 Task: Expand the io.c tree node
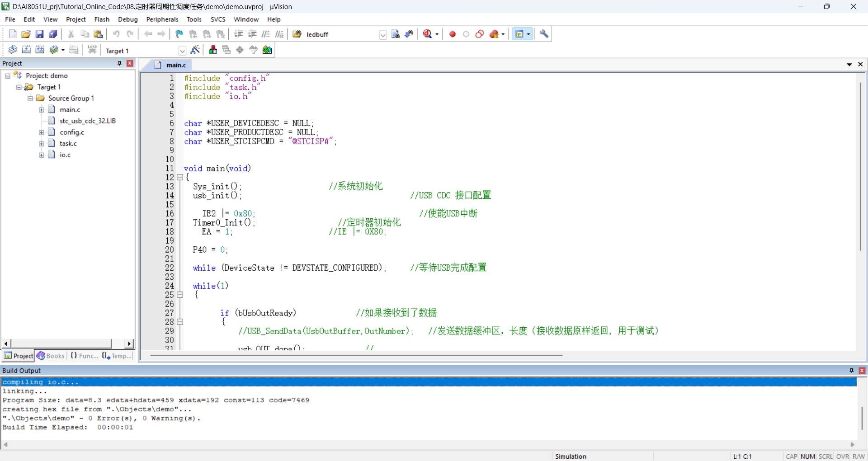(42, 155)
